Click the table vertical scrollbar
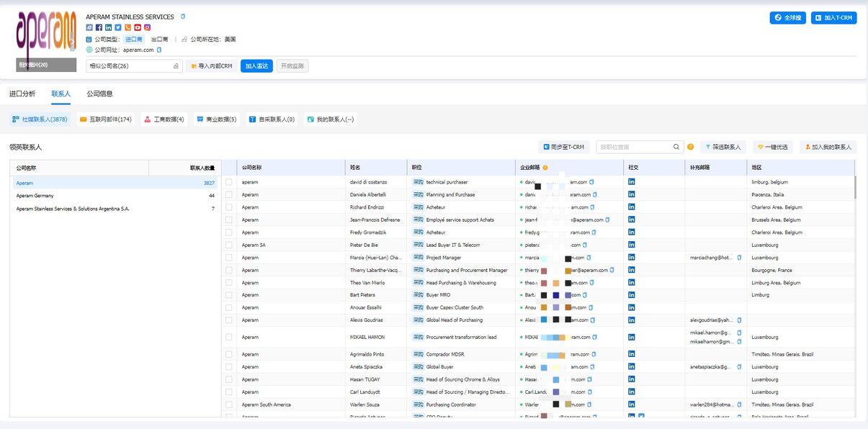 tap(855, 186)
